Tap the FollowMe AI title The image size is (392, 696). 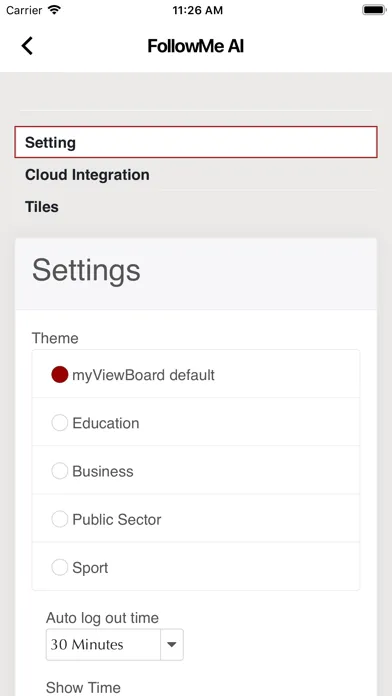click(x=195, y=46)
